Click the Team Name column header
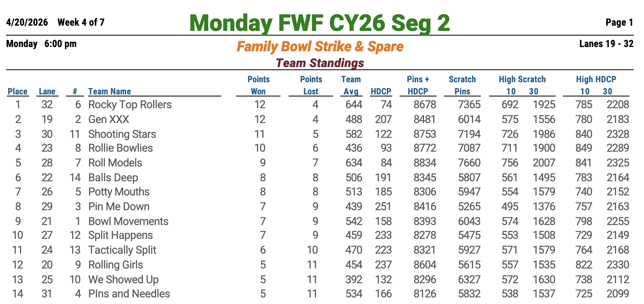The height and width of the screenshot is (304, 644). point(109,91)
